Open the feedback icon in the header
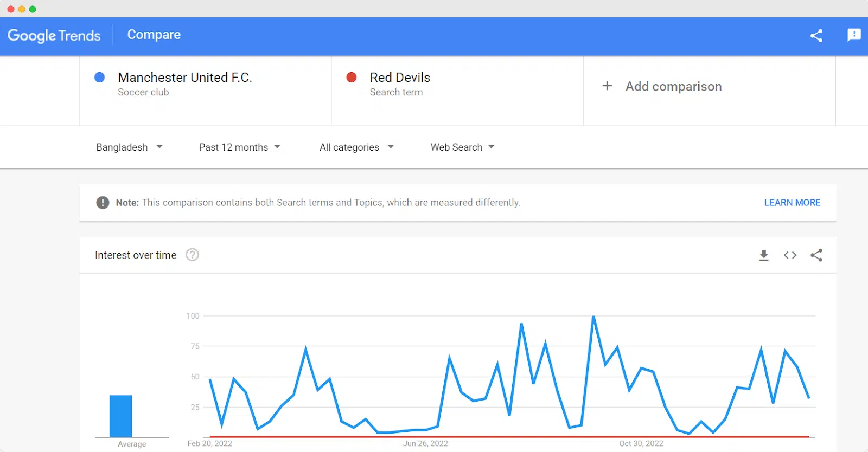This screenshot has height=452, width=868. point(854,35)
